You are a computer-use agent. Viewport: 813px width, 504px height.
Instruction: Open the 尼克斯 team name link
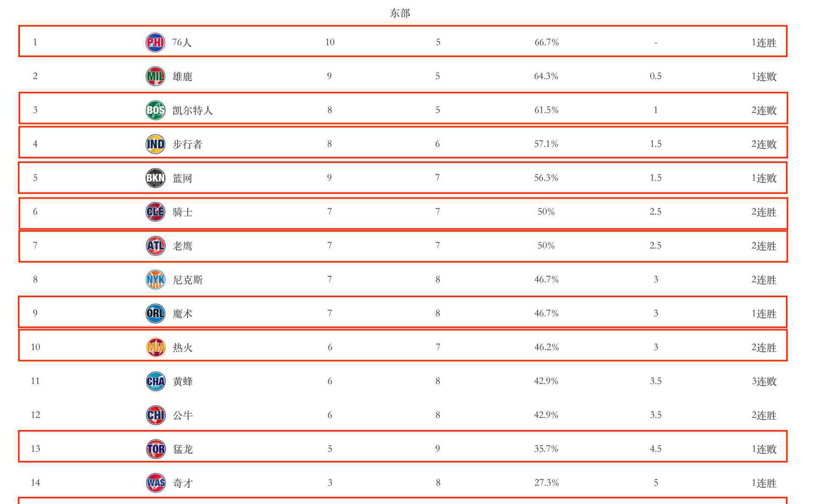[188, 280]
